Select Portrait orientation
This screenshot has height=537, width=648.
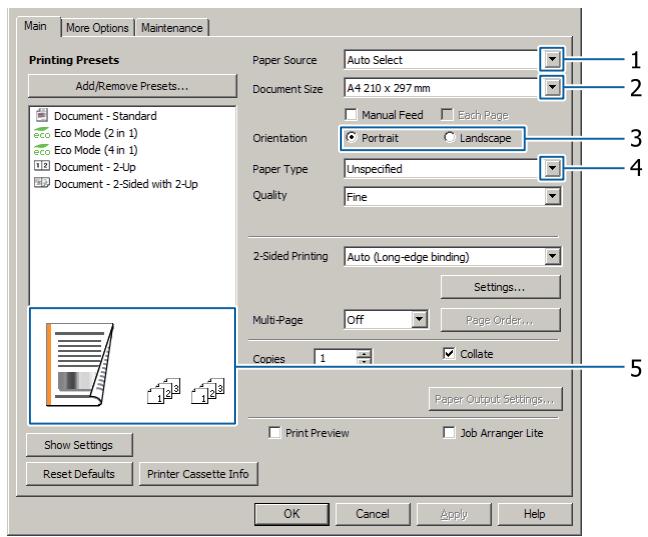[351, 137]
